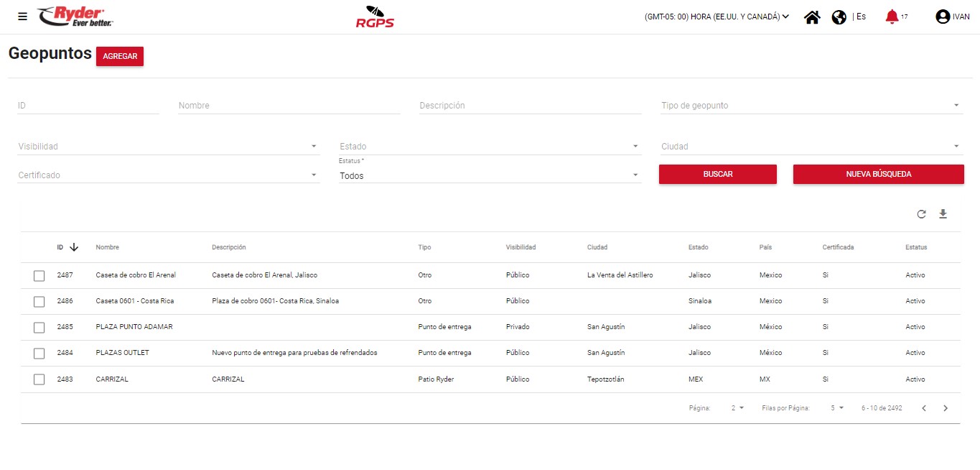Go to next page arrow
This screenshot has height=470, width=980.
click(x=946, y=408)
